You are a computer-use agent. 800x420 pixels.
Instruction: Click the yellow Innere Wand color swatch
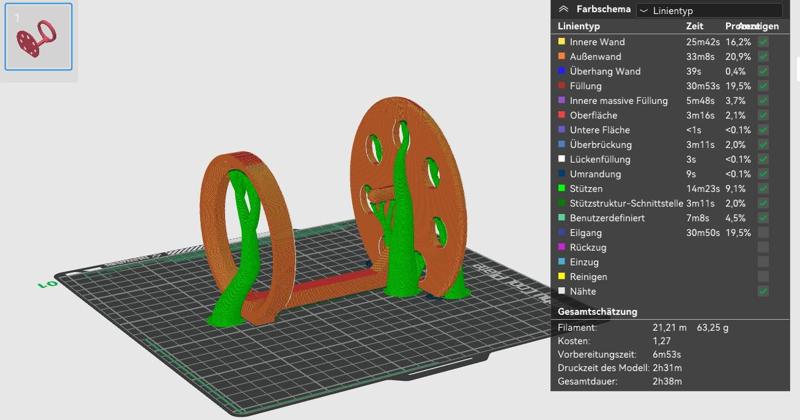(562, 41)
